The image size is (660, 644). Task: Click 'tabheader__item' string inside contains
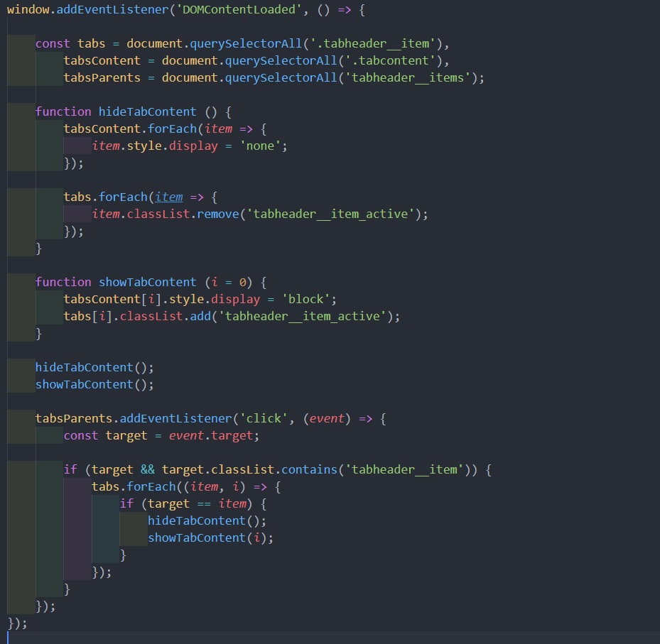click(x=404, y=470)
